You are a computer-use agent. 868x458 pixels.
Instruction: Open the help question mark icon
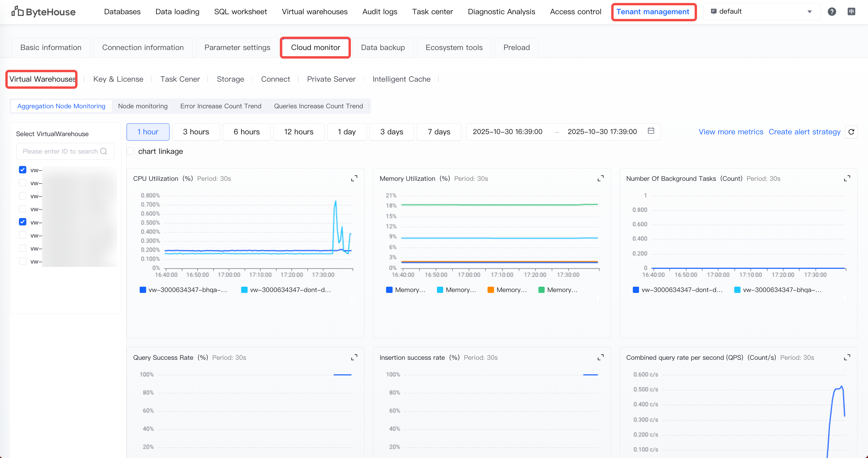(x=832, y=12)
